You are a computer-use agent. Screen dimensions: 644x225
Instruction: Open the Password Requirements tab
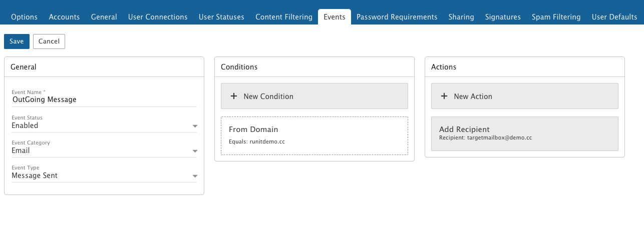(x=397, y=17)
